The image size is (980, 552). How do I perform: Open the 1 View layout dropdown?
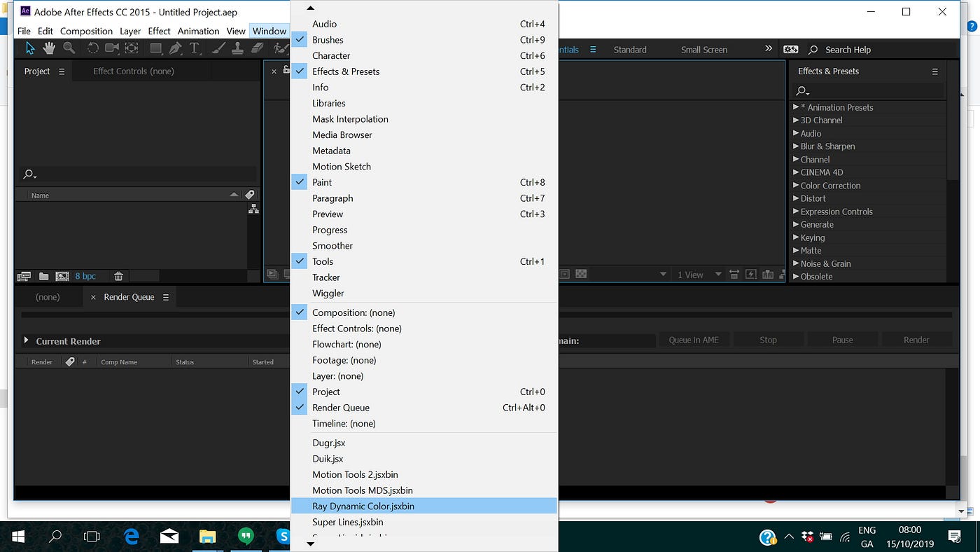click(x=699, y=275)
